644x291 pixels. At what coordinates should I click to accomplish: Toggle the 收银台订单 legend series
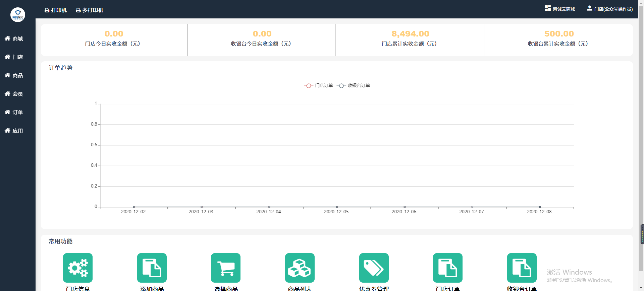pos(353,86)
